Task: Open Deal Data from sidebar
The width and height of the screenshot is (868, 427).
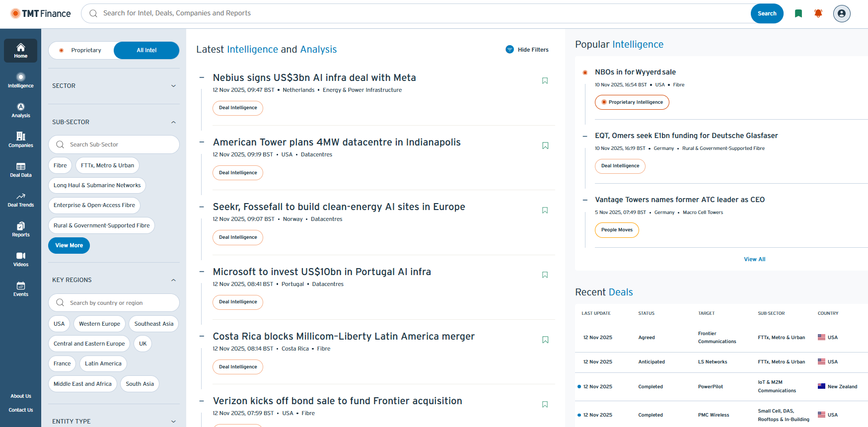Action: (x=21, y=170)
